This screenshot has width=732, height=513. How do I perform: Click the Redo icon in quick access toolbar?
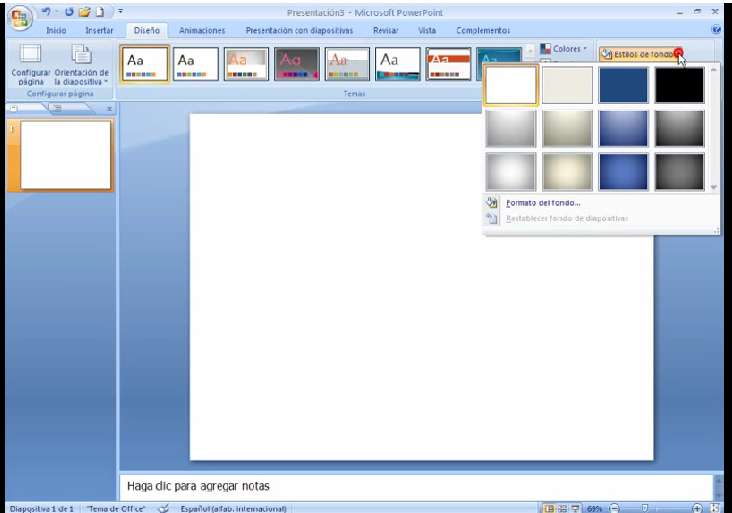coord(69,12)
